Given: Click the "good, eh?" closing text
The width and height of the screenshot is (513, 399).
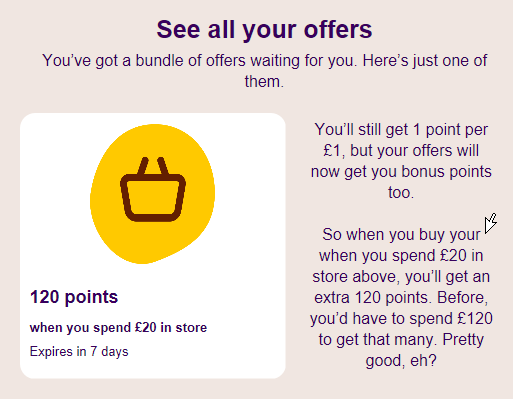Looking at the screenshot, I should (401, 361).
